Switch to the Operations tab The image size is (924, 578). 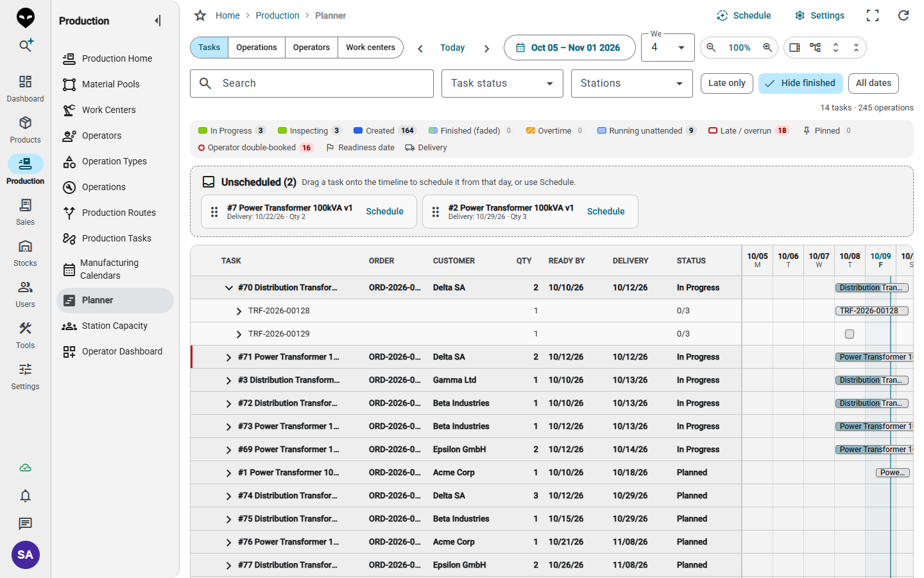click(x=257, y=48)
